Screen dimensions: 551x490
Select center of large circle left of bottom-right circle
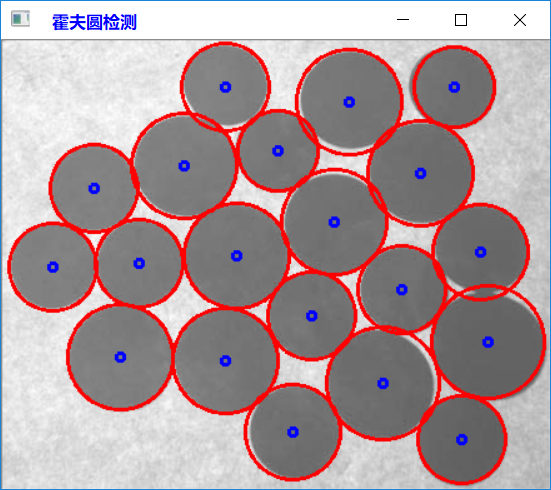[383, 383]
